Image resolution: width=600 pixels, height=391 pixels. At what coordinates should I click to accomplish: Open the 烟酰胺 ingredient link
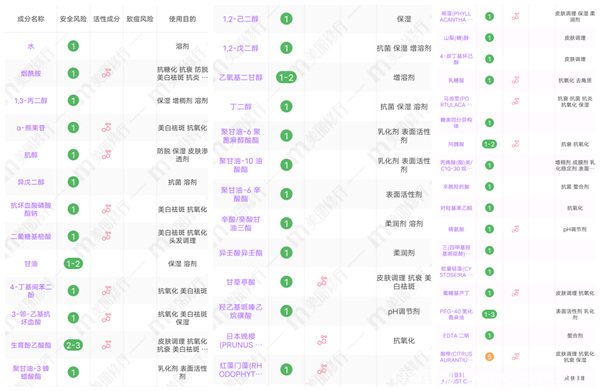coord(31,73)
